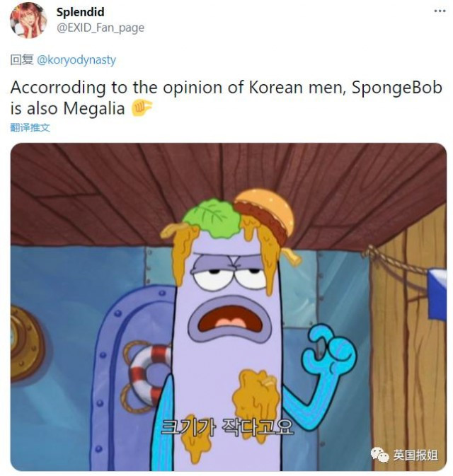453x476 pixels.
Task: Open the @EXID_Fan_page handle
Action: 101,28
